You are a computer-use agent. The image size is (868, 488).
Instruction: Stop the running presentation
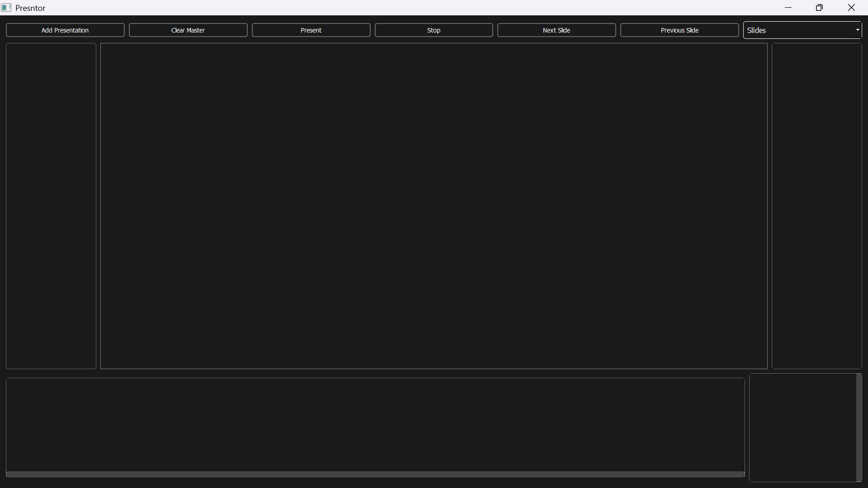pos(434,30)
